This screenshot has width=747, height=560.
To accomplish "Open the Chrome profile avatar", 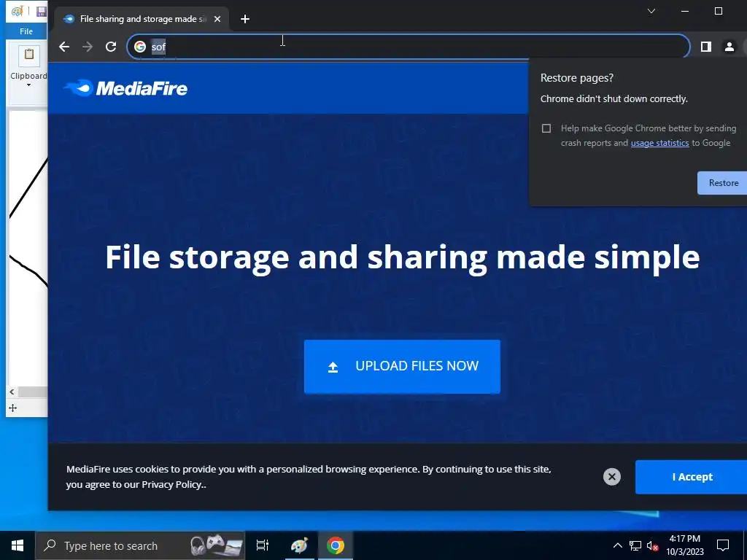I will pyautogui.click(x=729, y=47).
